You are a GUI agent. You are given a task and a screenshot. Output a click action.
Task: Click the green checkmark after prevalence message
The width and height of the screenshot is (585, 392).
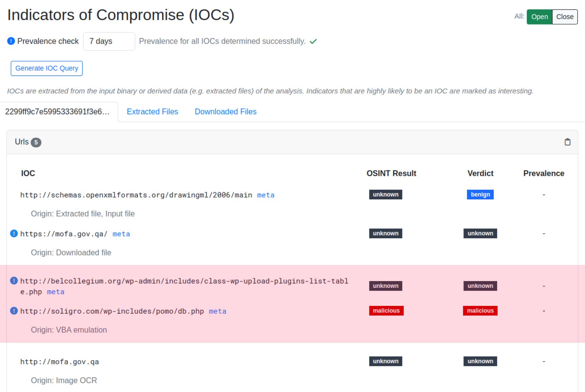(x=313, y=41)
